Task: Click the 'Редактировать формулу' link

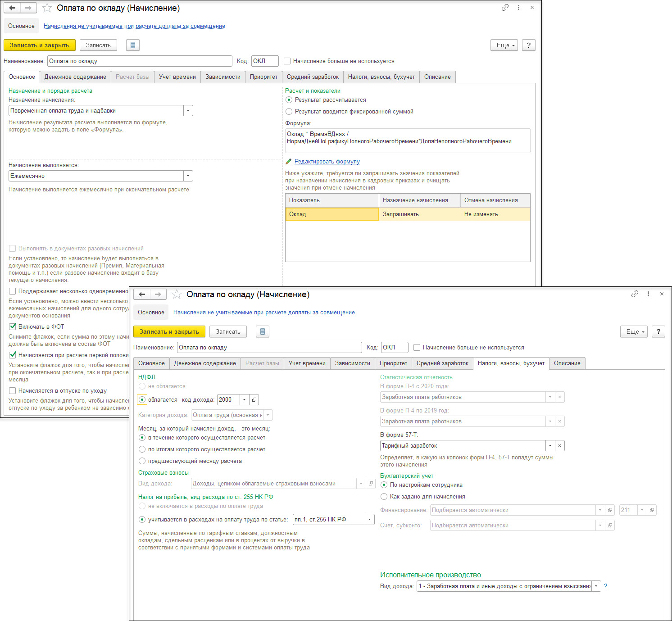Action: 327,162
